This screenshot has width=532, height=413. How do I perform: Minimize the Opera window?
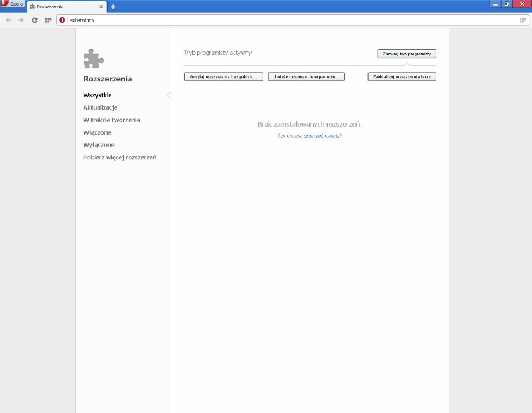tap(495, 4)
